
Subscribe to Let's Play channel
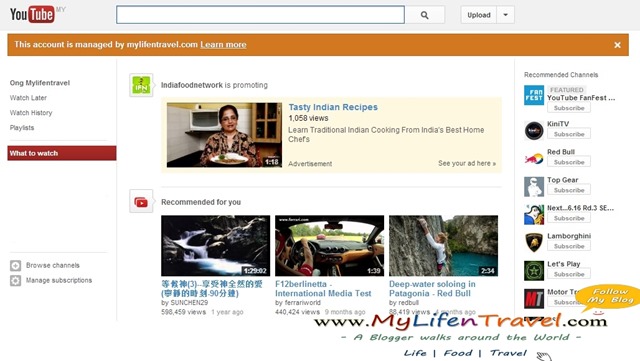click(569, 274)
